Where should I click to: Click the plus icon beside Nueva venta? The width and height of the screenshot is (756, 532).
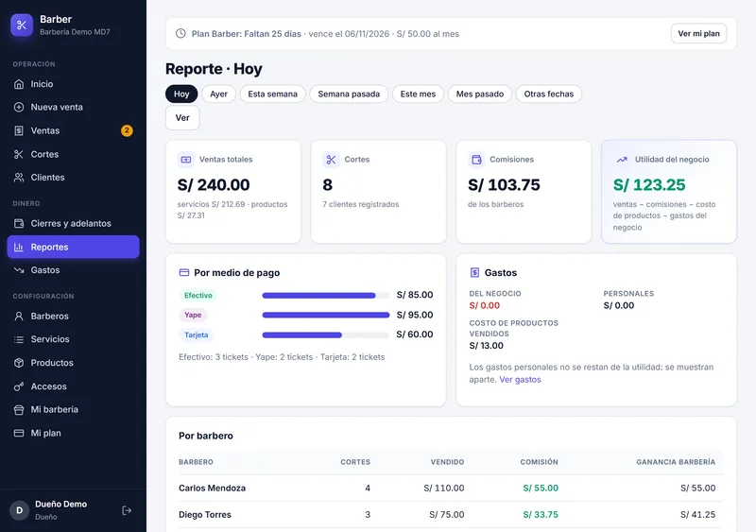(19, 107)
